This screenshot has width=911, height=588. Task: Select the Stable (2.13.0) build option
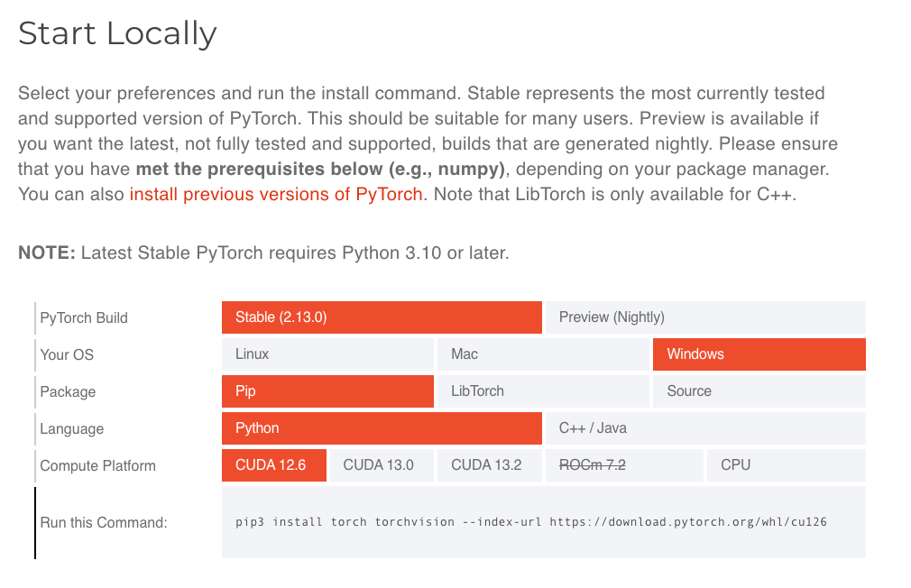(382, 317)
